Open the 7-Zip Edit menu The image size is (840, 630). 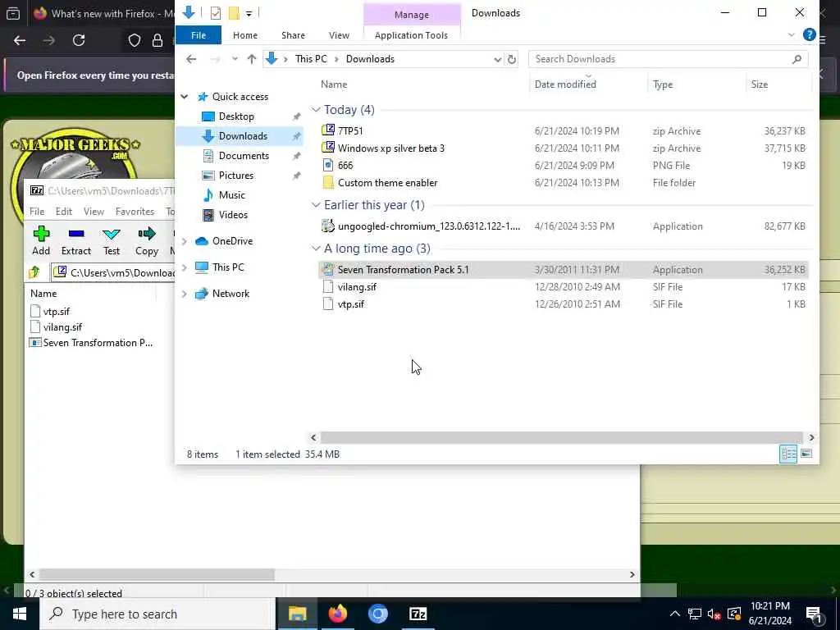point(64,212)
